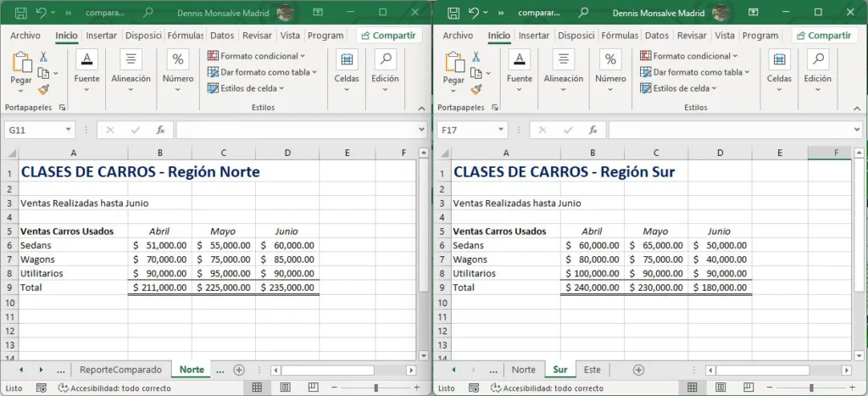Image resolution: width=868 pixels, height=396 pixels.
Task: Switch to the ReporteComparado sheet tab
Action: [x=120, y=370]
